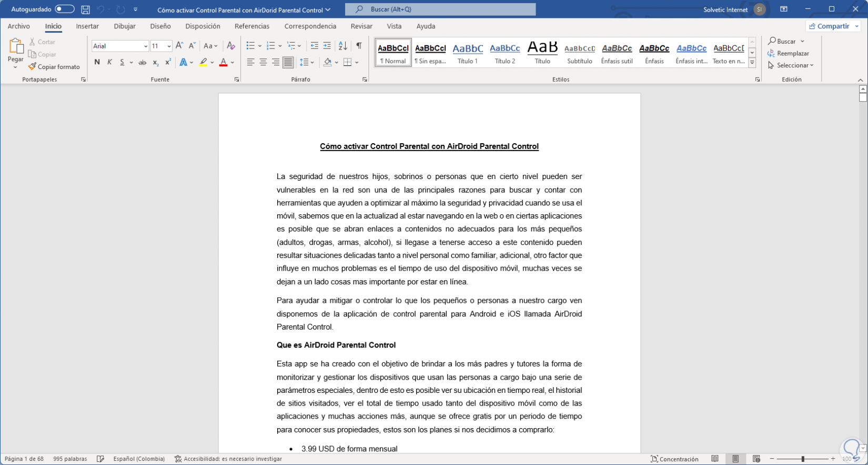Open the Fuente dialog launcher
This screenshot has height=465, width=868.
(237, 80)
